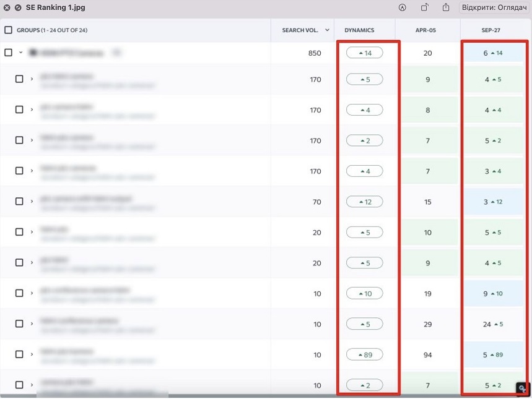Open the file with Відкрити: Оглядач

495,8
